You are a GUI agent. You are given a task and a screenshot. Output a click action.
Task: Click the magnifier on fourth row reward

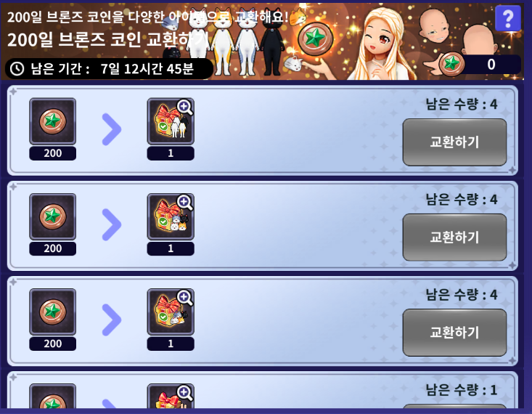tap(184, 393)
